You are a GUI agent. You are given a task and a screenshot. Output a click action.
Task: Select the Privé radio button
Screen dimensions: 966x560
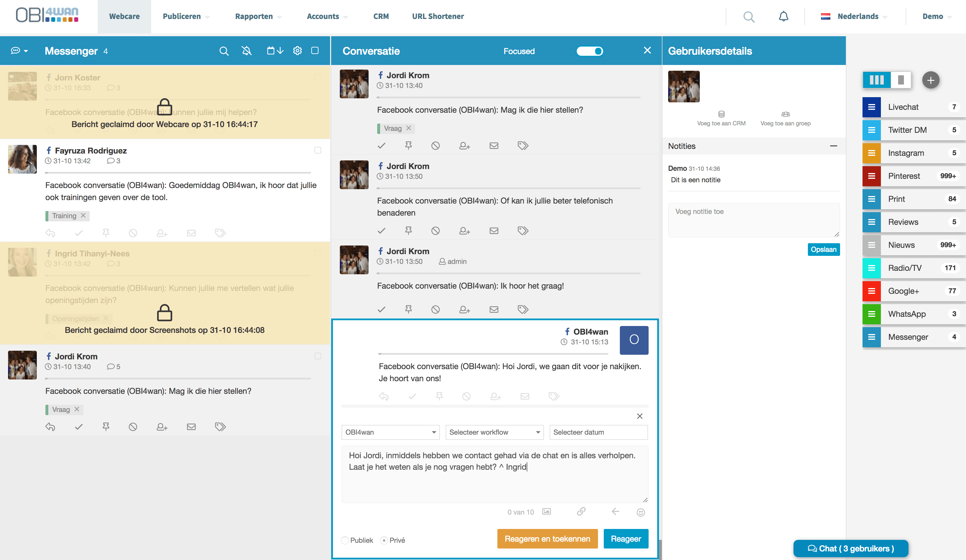(x=384, y=540)
